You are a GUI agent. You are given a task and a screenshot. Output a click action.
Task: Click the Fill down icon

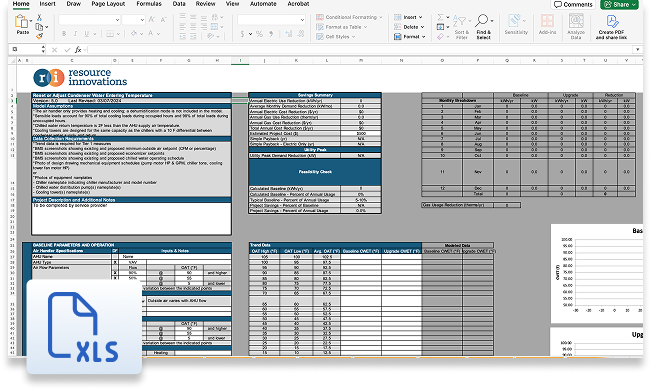[440, 27]
